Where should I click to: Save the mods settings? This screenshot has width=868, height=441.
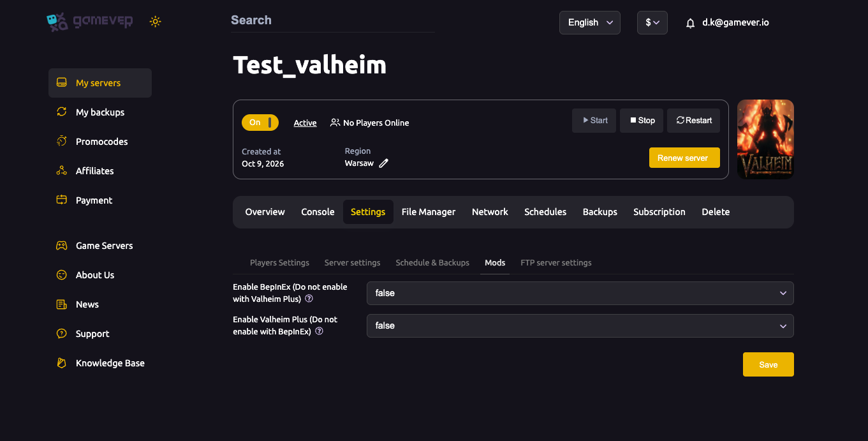point(769,364)
